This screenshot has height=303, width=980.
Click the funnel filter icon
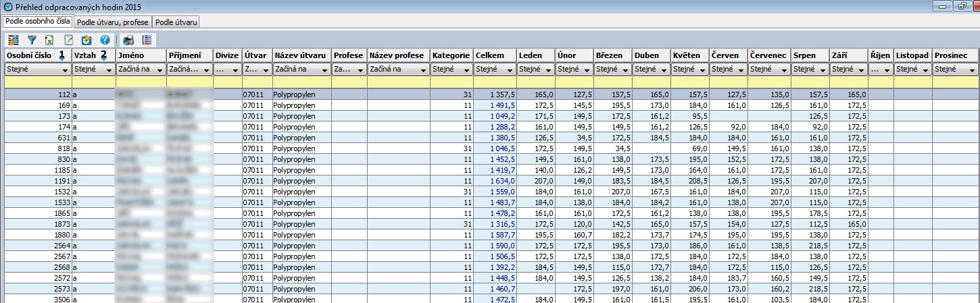32,40
